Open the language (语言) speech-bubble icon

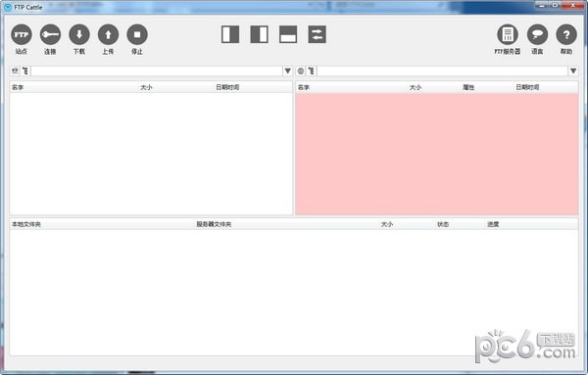[x=537, y=34]
